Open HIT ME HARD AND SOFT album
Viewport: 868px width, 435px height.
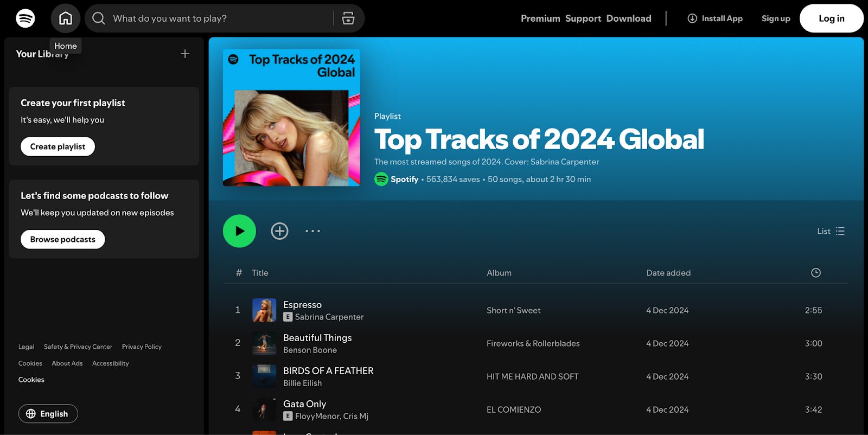tap(532, 377)
